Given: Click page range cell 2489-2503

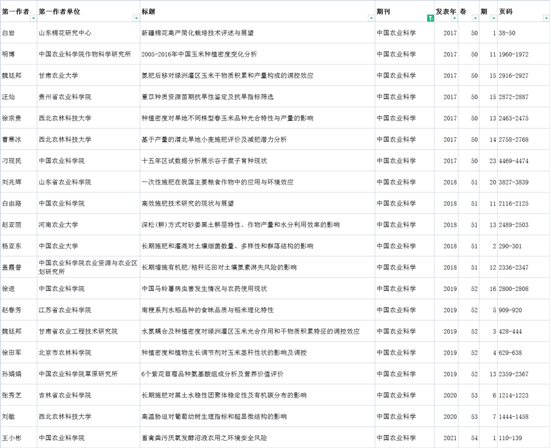Looking at the screenshot, I should click(x=523, y=225).
